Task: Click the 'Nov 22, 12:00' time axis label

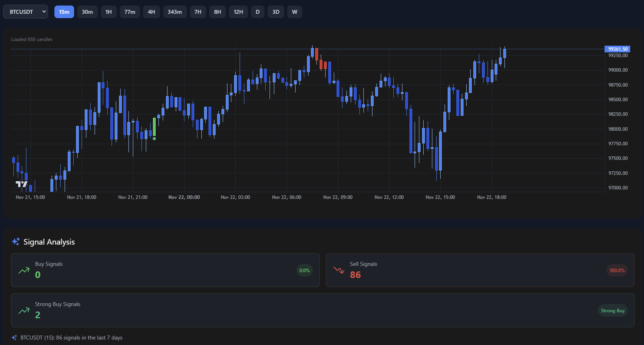Action: (x=389, y=197)
